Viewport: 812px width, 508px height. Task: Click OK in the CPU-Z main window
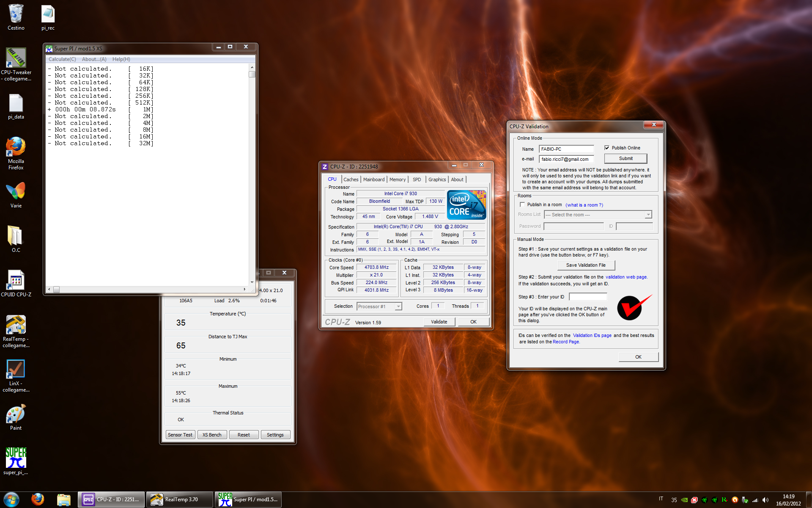pos(473,322)
